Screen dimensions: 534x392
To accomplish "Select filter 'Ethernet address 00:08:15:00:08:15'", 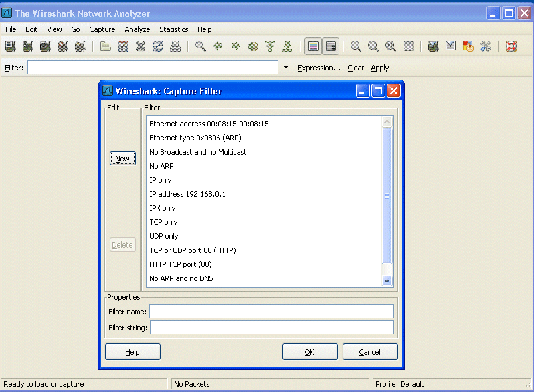I will click(264, 124).
